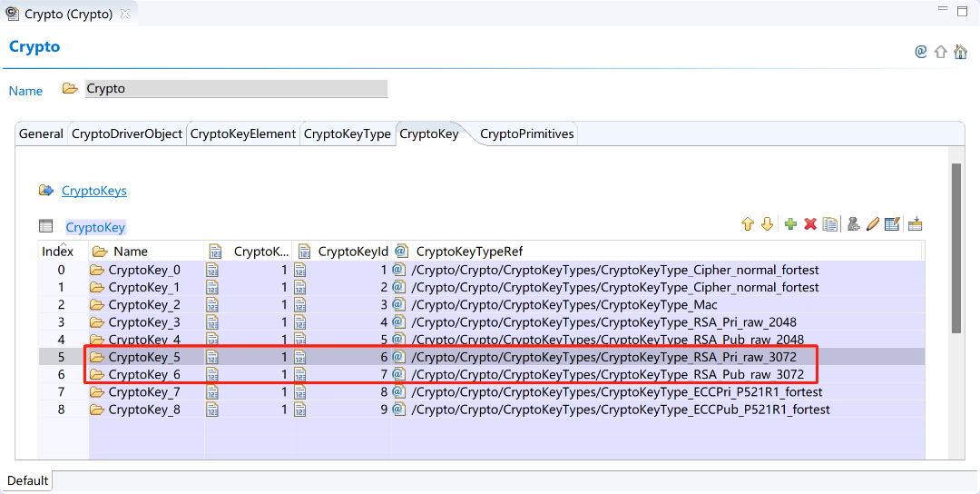
Task: Move selected key up with yellow arrow
Action: (748, 224)
